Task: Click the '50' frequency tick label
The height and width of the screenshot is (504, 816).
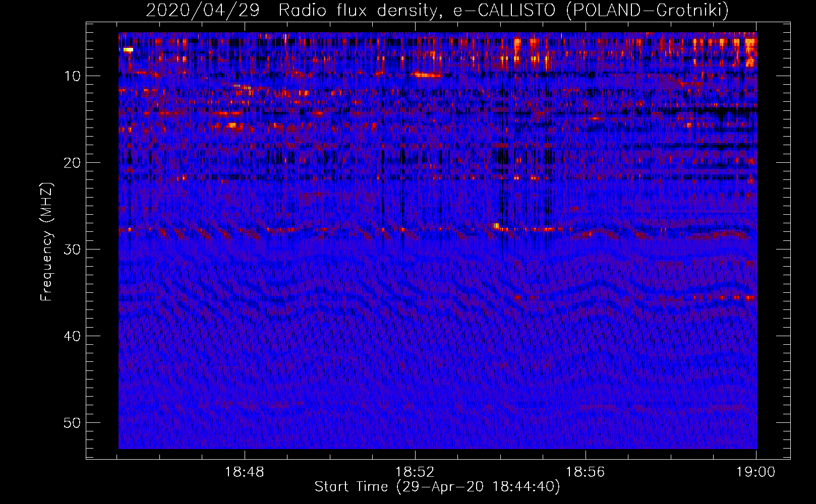Action: tap(73, 423)
